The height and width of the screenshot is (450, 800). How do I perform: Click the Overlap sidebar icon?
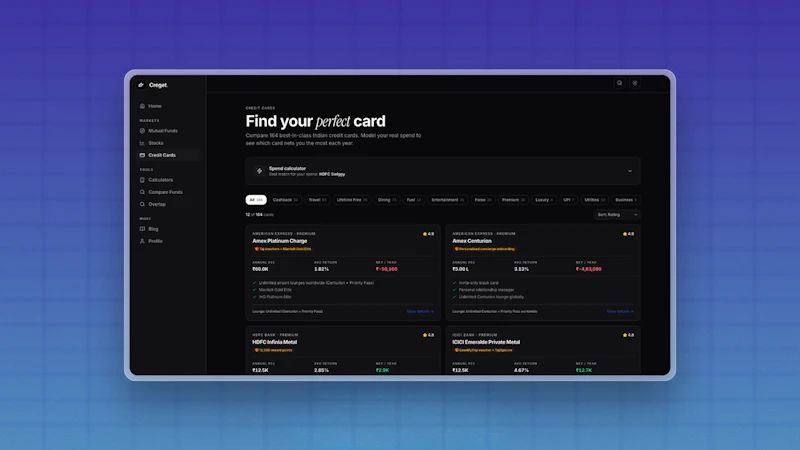point(142,204)
